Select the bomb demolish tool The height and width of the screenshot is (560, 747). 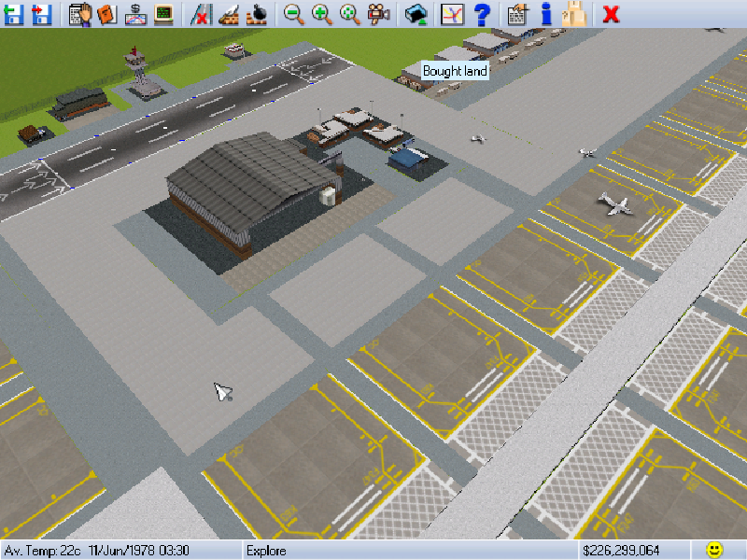(258, 13)
